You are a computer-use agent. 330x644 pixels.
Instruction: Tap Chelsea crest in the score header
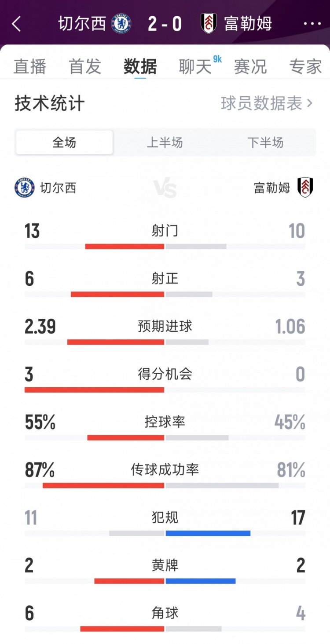coord(121,24)
